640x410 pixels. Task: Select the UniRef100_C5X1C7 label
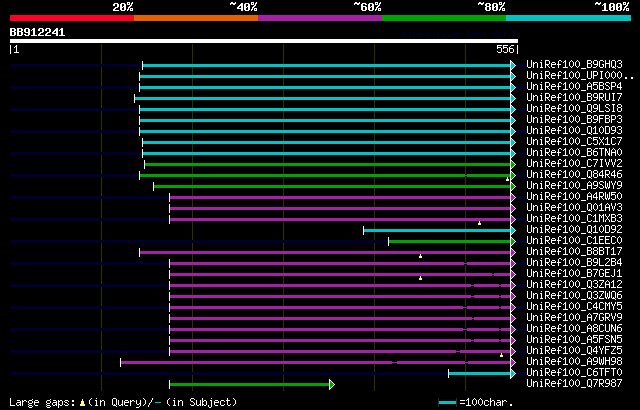click(574, 142)
